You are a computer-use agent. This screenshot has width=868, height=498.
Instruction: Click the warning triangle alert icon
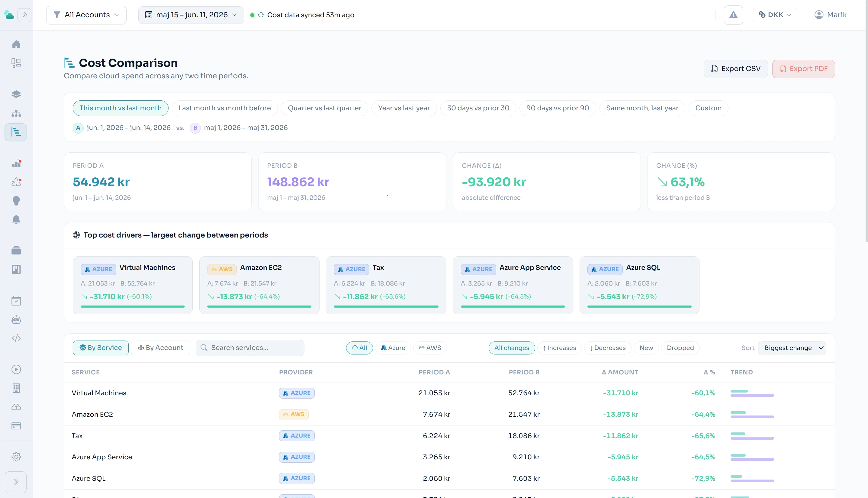click(x=733, y=15)
